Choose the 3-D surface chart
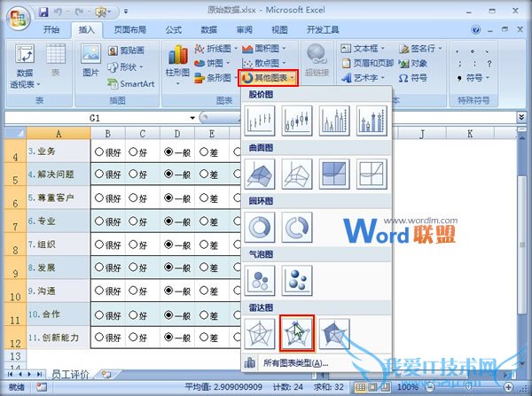This screenshot has height=396, width=532. (260, 174)
